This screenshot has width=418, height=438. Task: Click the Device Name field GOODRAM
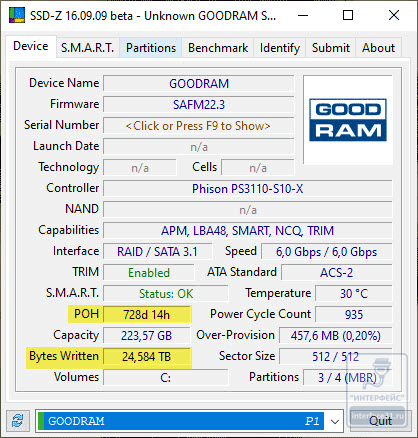coord(198,84)
